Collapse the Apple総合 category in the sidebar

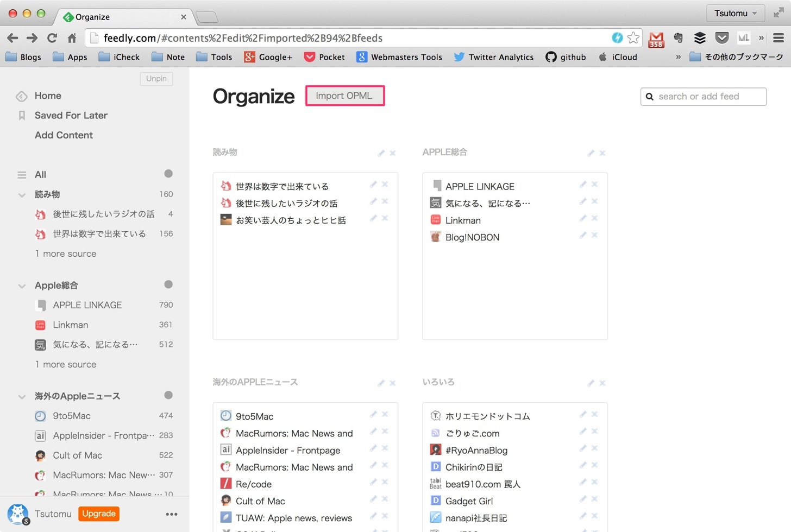click(x=22, y=286)
